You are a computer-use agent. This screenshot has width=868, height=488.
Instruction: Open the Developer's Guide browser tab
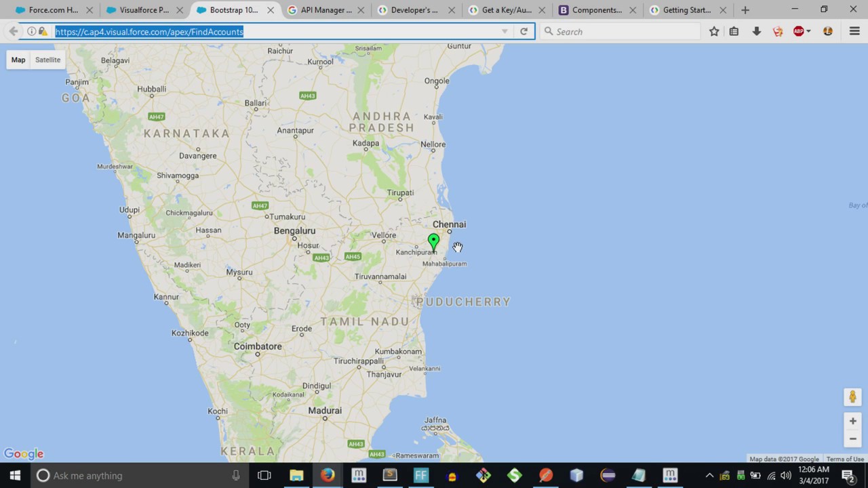[x=414, y=10]
